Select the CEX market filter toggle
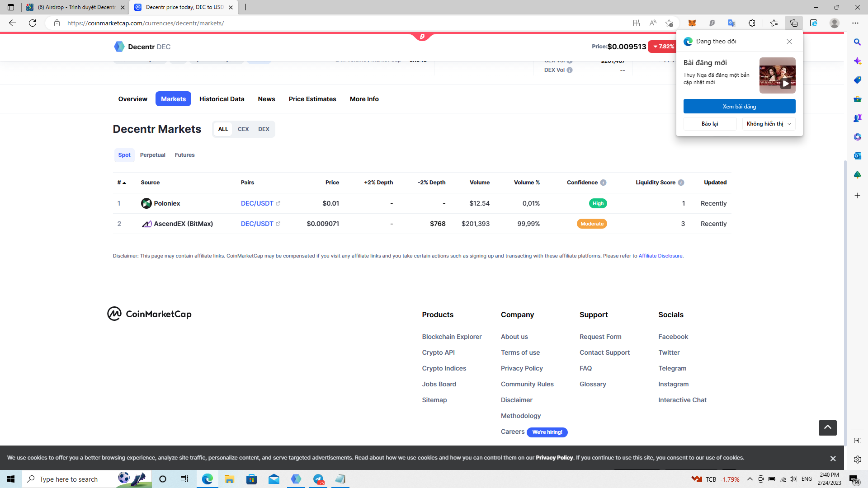The height and width of the screenshot is (488, 868). (x=243, y=129)
